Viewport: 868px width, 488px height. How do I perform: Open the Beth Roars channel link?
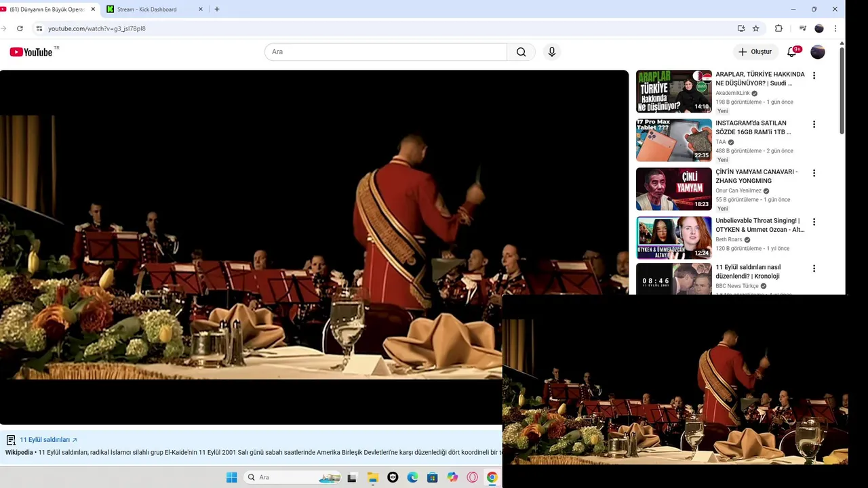729,240
